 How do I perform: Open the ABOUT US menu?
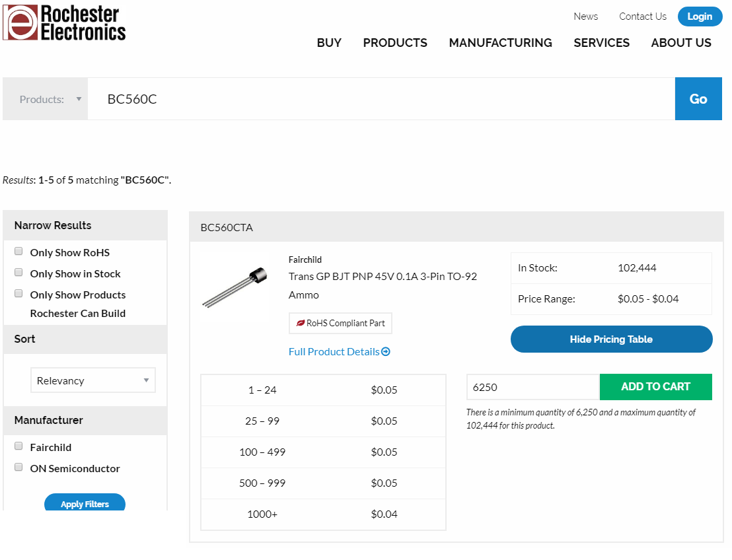tap(681, 42)
